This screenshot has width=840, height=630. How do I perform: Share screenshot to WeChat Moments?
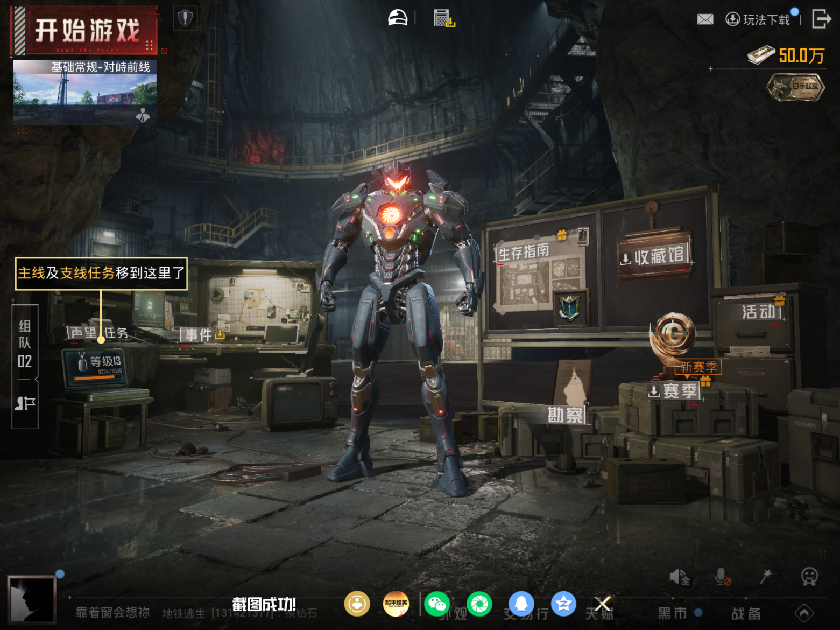[479, 604]
